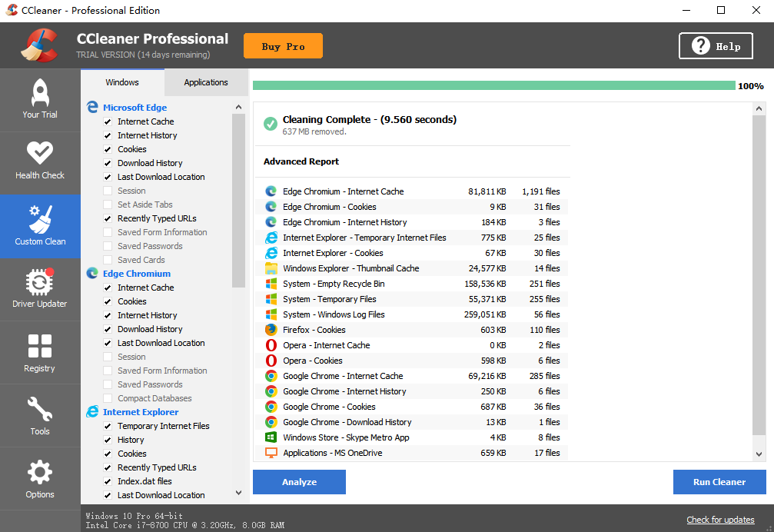Collapse the Internet Explorer category header
Viewport: 774px width, 532px height.
coord(140,412)
